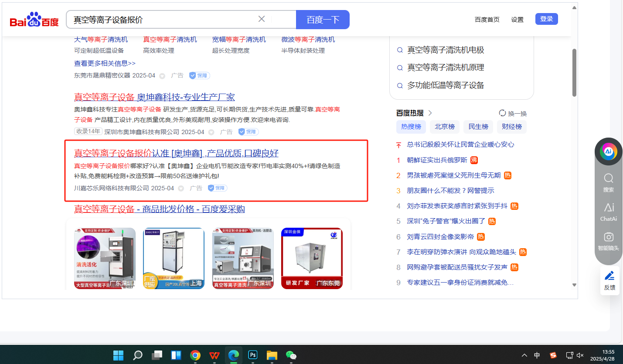Open 大气等离子清洗机 link
This screenshot has height=364, width=623.
pos(101,39)
